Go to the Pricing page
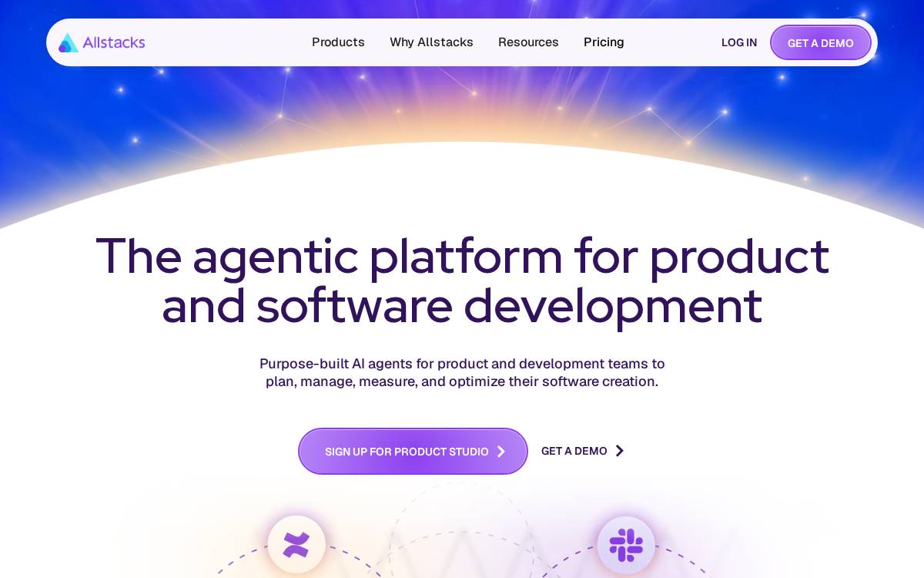924x578 pixels. click(x=604, y=42)
